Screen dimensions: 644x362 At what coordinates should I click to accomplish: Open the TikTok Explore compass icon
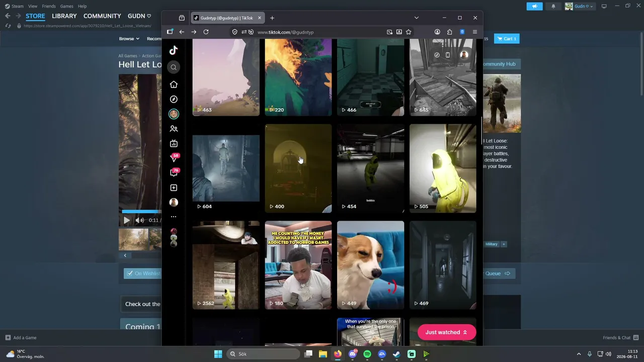point(174,100)
